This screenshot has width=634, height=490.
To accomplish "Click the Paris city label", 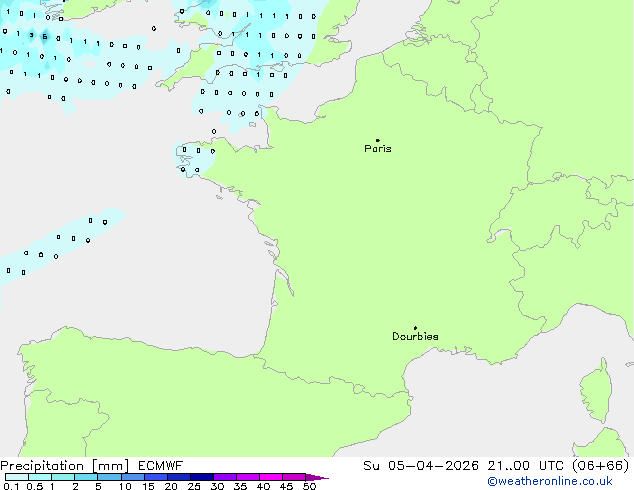I will (x=378, y=148).
